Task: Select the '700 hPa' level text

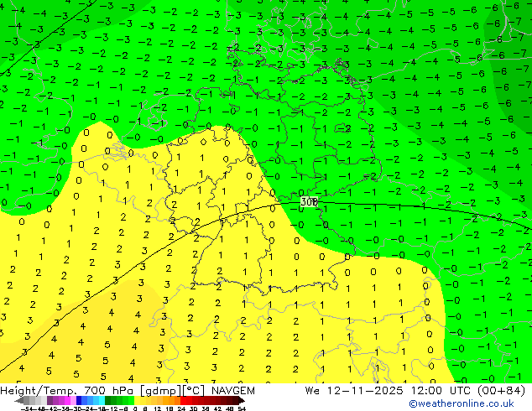Action: click(108, 391)
